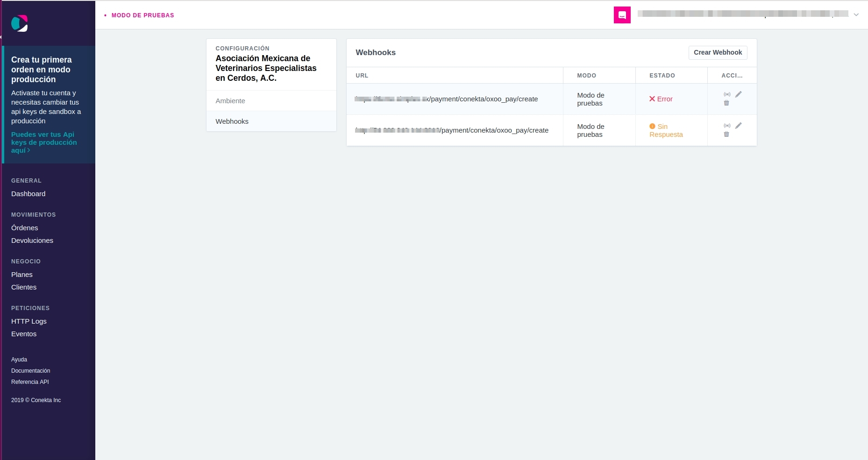The image size is (868, 460).
Task: Delete the Error webhook with trash icon
Action: tap(726, 103)
